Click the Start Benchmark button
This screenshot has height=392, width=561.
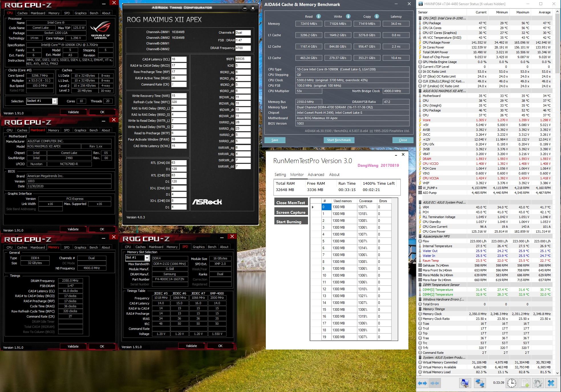coord(339,140)
